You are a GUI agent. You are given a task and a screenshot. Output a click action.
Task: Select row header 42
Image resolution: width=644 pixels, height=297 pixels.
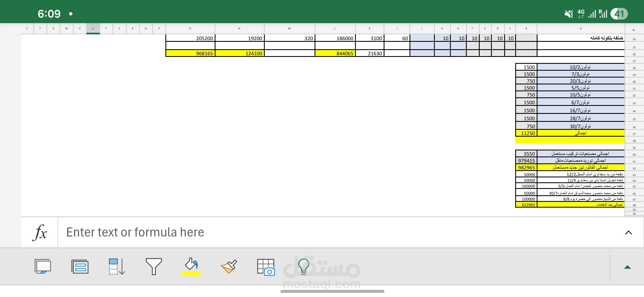pyautogui.click(x=634, y=168)
